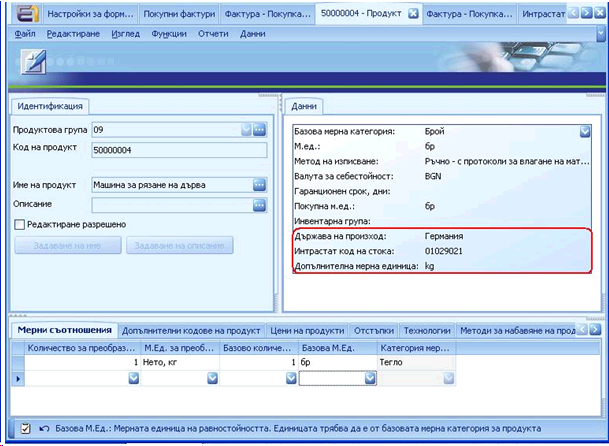Click Метод на изписване value Ръчно
Screen dimensions: 609x446
(507, 162)
